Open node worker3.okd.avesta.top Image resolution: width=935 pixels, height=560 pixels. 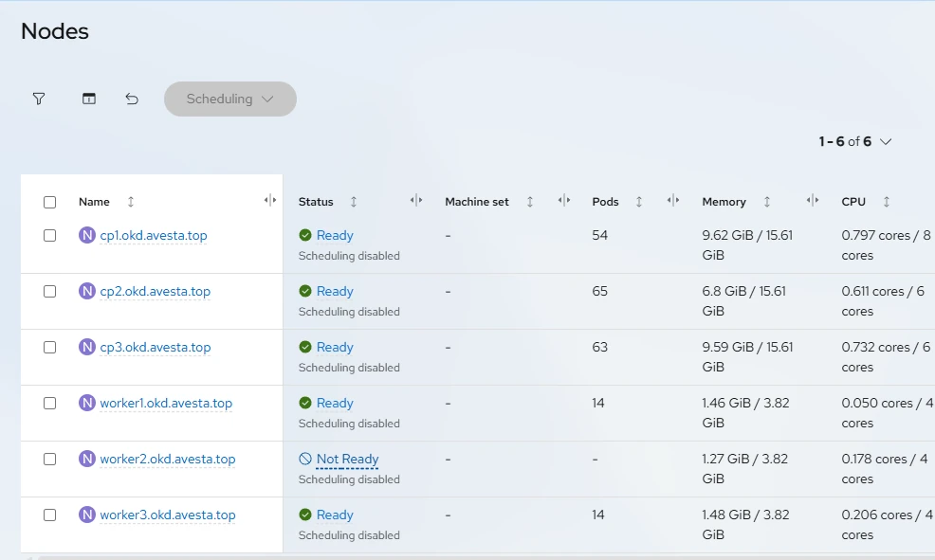pyautogui.click(x=168, y=515)
